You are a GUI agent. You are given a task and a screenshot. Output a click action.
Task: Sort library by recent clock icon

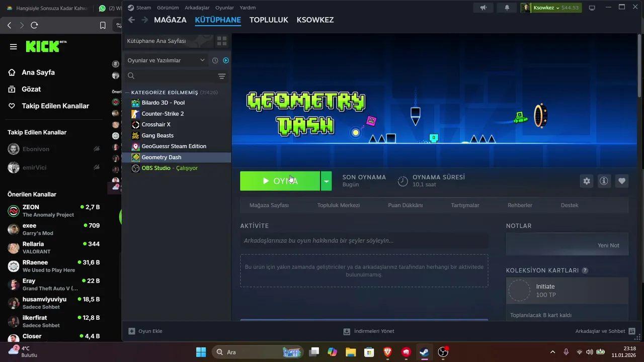215,60
